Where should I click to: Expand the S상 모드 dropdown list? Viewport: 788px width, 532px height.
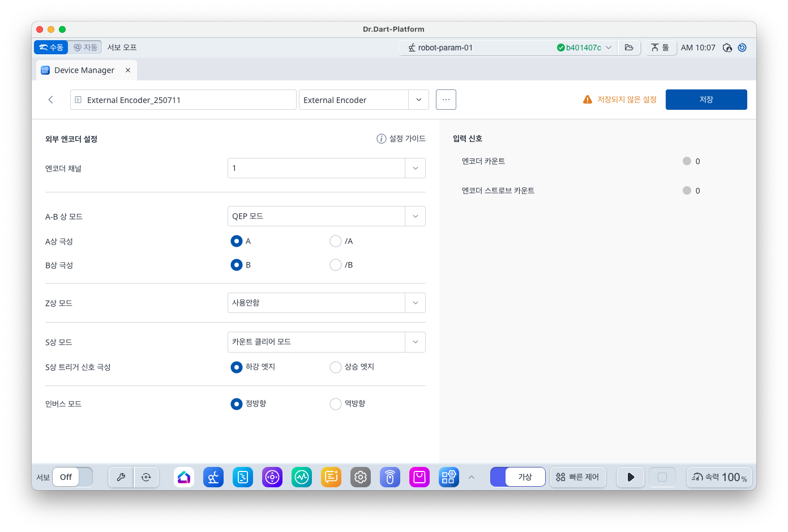(415, 342)
